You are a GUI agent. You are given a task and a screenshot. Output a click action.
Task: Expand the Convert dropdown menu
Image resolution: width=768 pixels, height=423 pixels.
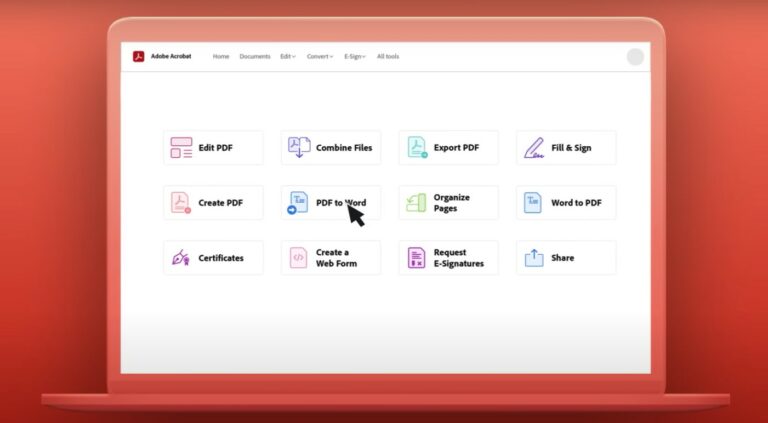click(320, 57)
